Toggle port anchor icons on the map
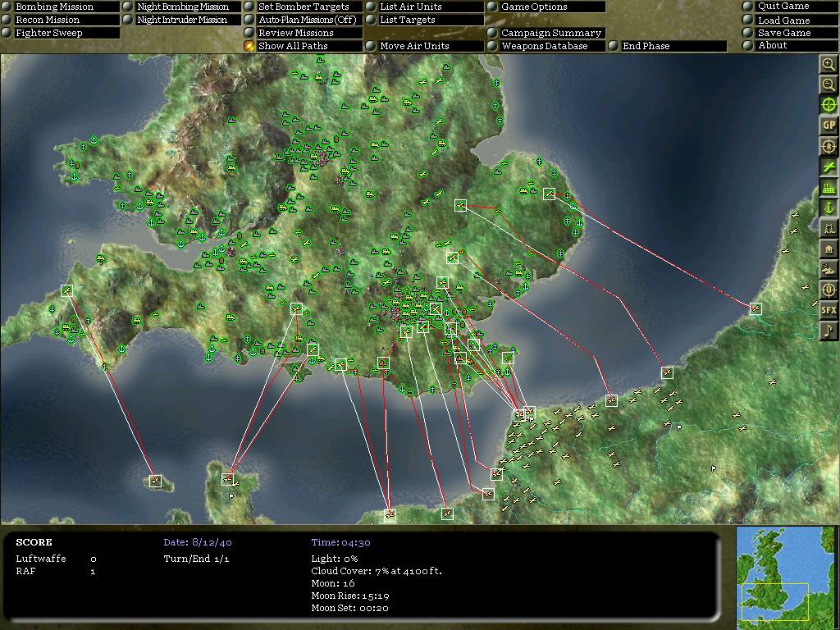This screenshot has width=840, height=630. click(x=829, y=208)
